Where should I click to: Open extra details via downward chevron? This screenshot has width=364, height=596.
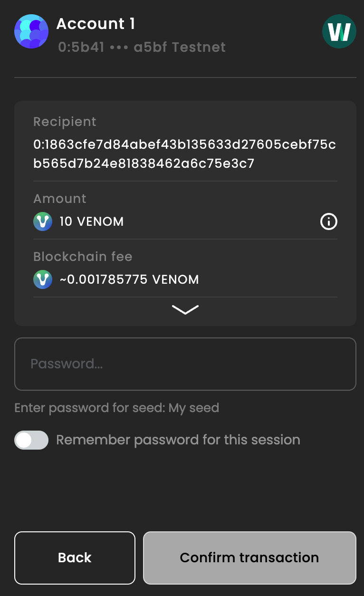185,309
